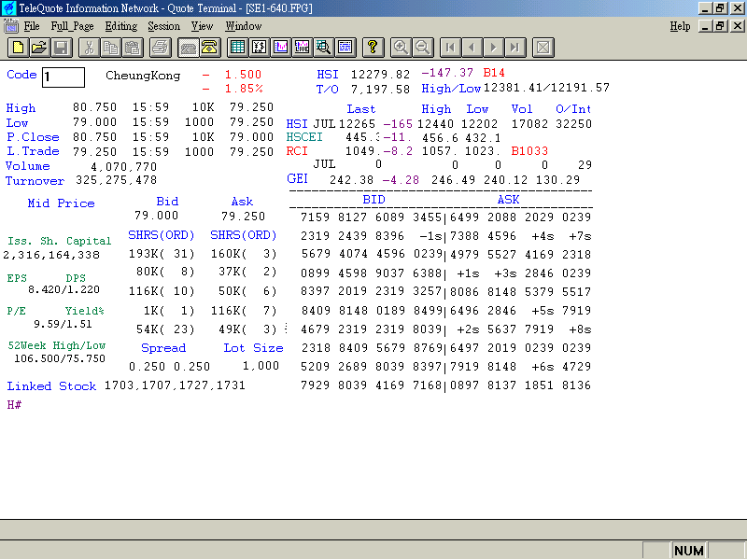Open a file with the folder icon
Image resolution: width=747 pixels, height=560 pixels.
[39, 48]
